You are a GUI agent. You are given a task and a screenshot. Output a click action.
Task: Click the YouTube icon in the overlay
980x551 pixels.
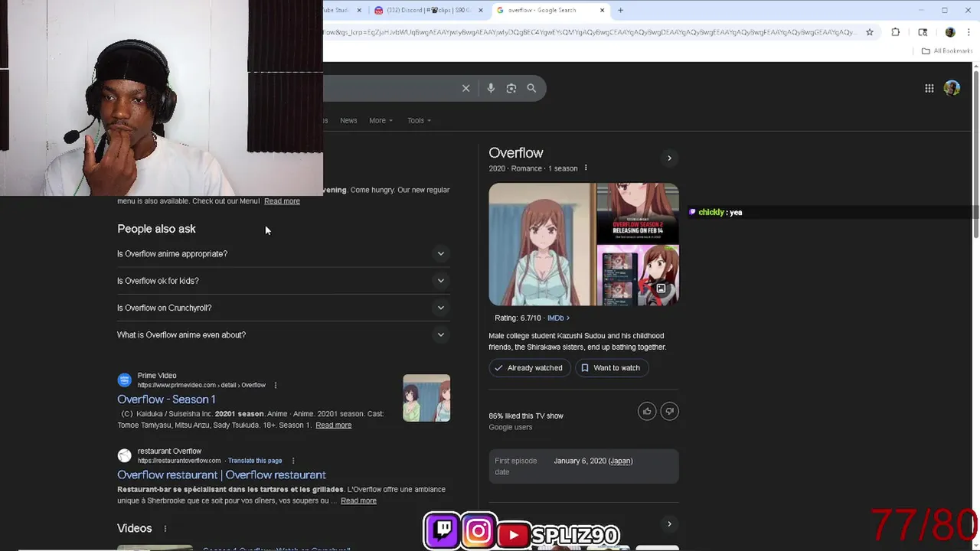513,534
